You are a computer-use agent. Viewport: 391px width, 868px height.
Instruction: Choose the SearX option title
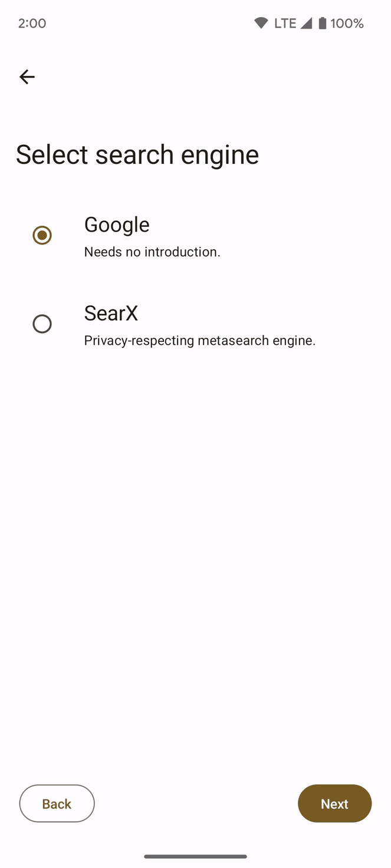pyautogui.click(x=111, y=313)
